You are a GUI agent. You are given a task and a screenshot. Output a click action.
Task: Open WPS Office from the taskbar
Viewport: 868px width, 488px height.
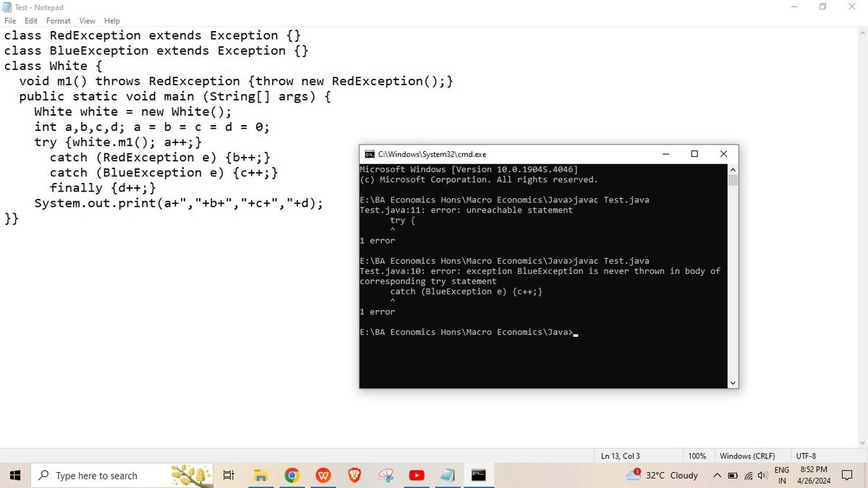coord(324,475)
